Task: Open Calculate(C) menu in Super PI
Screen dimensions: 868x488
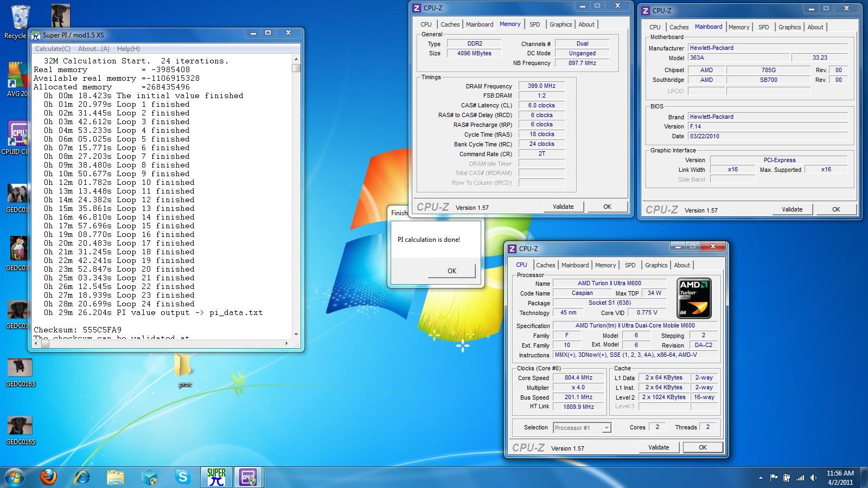Action: pos(53,49)
